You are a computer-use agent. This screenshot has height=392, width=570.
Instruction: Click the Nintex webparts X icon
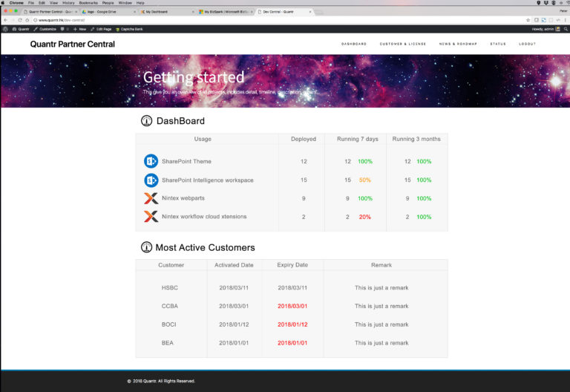click(151, 198)
